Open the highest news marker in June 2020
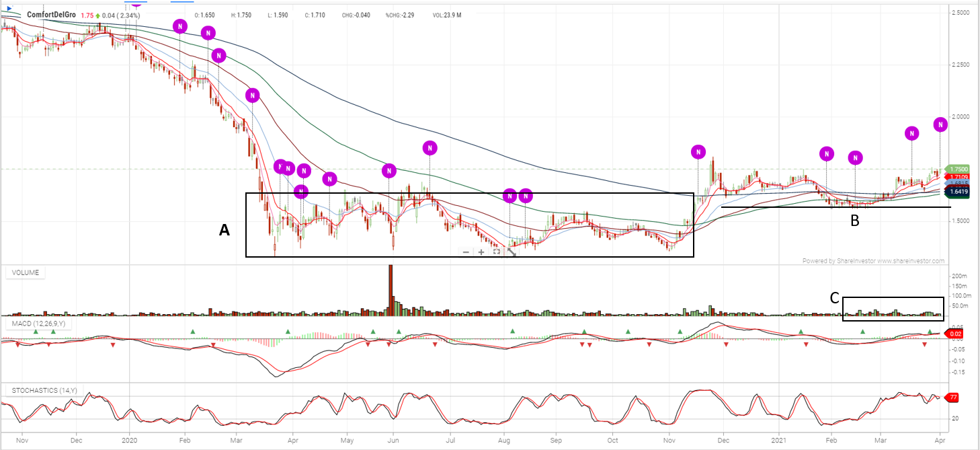980x450 pixels. click(x=430, y=148)
